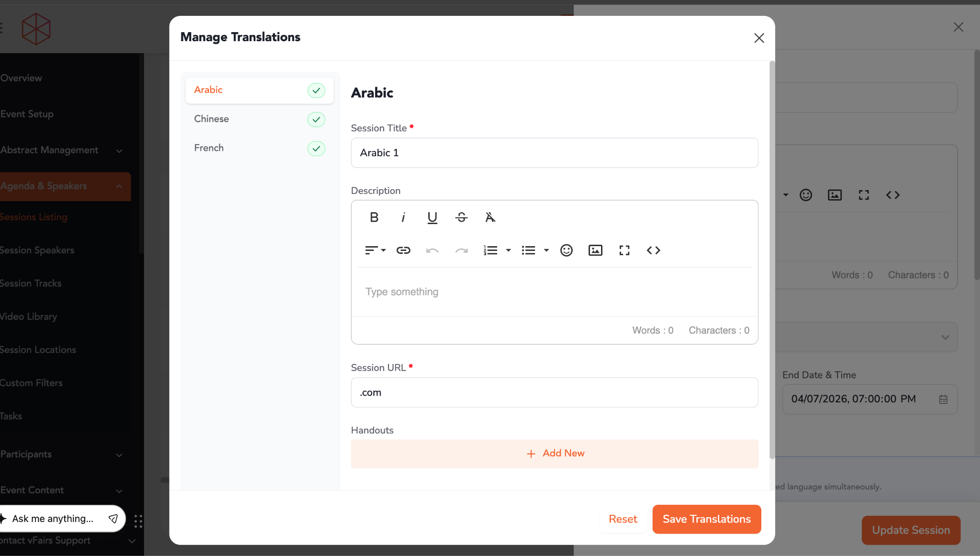Toggle bold formatting in Description editor
Image resolution: width=980 pixels, height=556 pixels.
pos(374,217)
